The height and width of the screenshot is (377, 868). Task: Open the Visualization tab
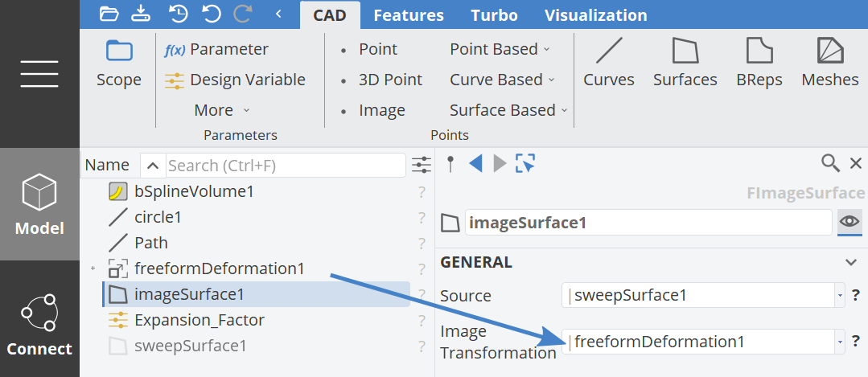595,15
